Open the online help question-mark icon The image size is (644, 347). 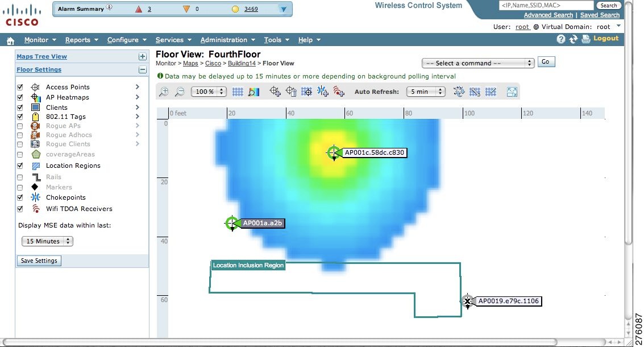[x=561, y=39]
